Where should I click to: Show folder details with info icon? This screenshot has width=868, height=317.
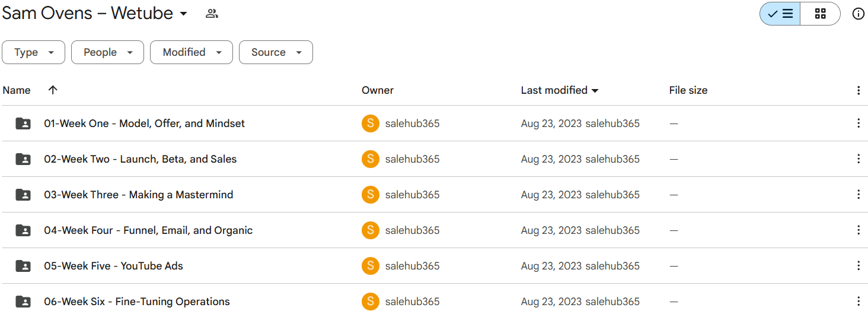point(858,14)
